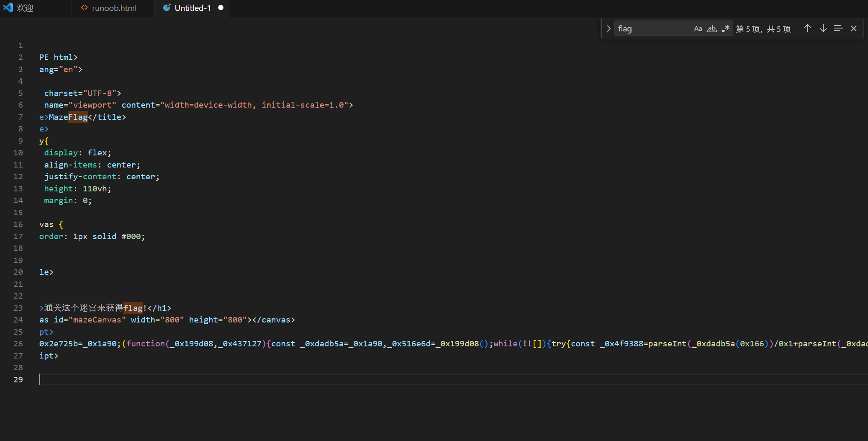The width and height of the screenshot is (868, 441).
Task: Click the highlighted "Flag" in MazeFlag title
Action: click(x=78, y=117)
